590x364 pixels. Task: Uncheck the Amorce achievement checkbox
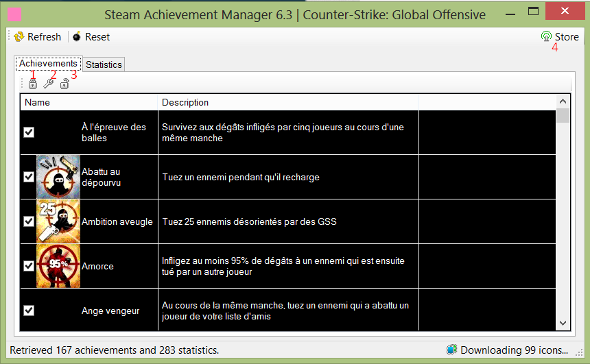coord(29,266)
